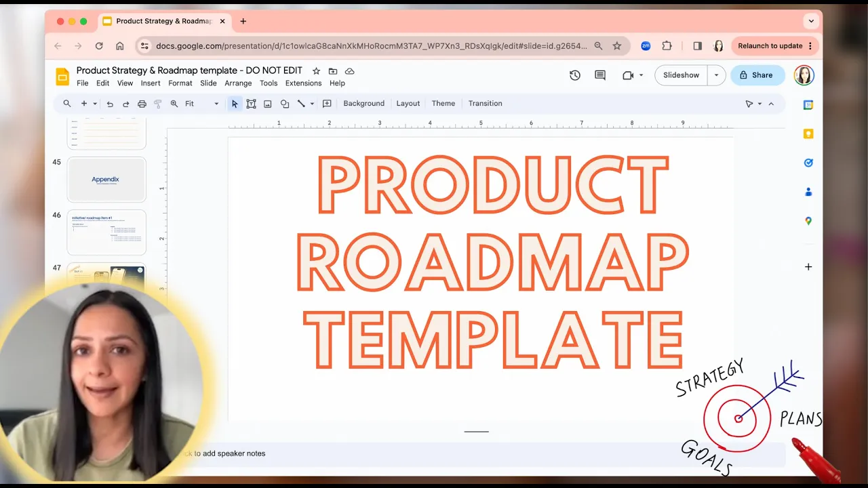Expand Slideshow options dropdown arrow

716,75
